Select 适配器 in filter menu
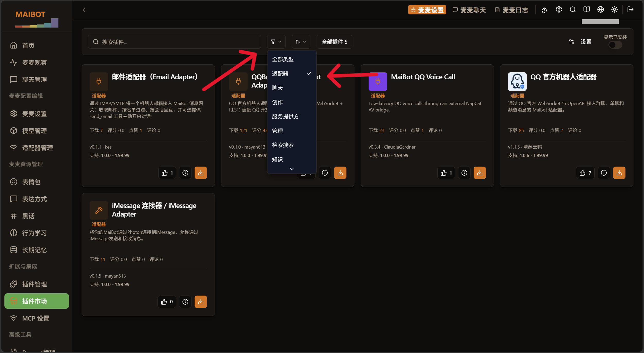644x353 pixels. point(292,74)
